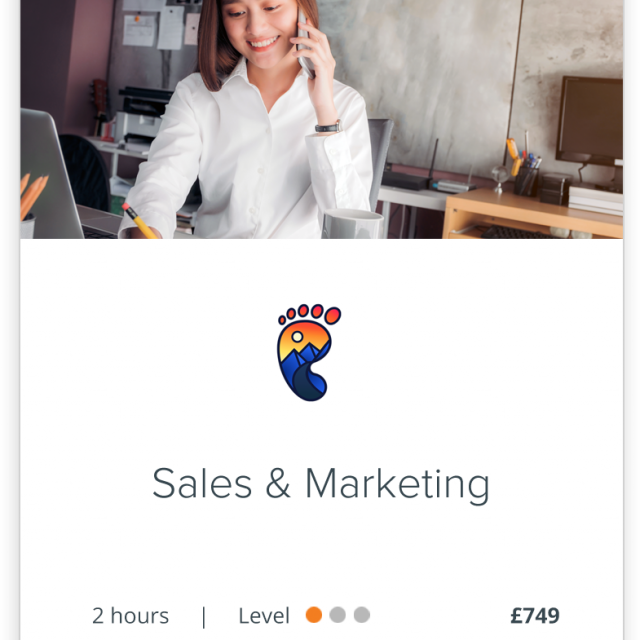Screen dimensions: 640x640
Task: Click the Level label text
Action: click(x=264, y=616)
